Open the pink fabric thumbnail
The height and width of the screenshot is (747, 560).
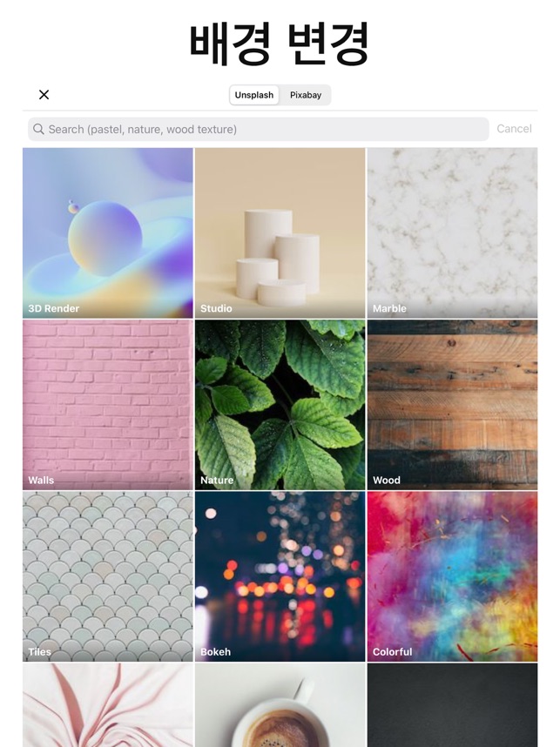click(108, 705)
